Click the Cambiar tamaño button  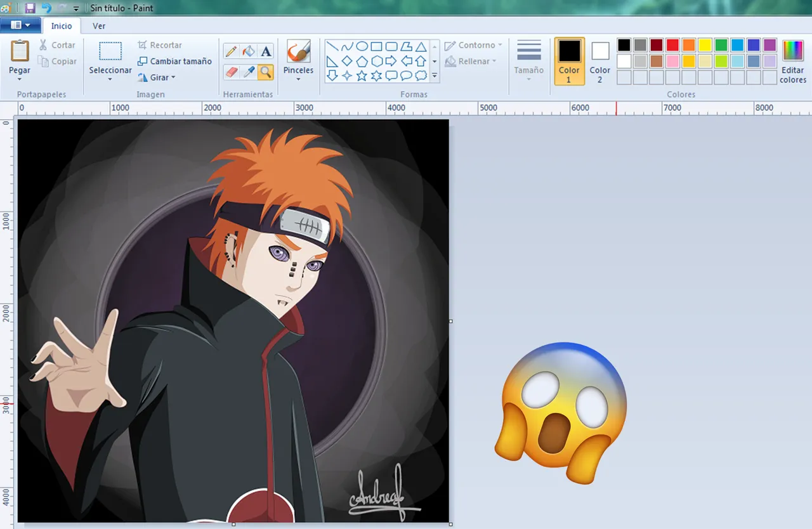[x=174, y=62]
